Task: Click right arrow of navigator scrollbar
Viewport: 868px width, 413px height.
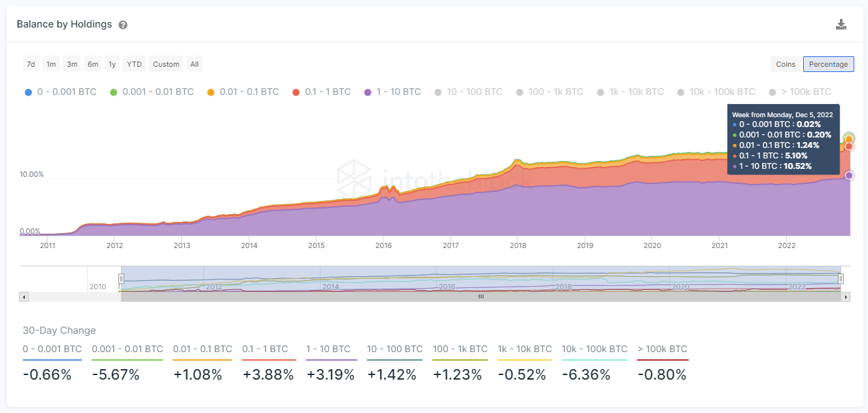Action: [x=846, y=296]
